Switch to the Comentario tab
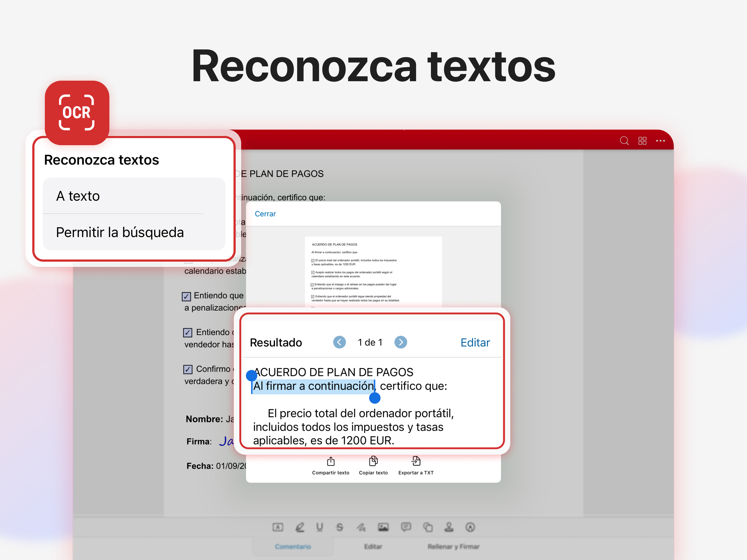The width and height of the screenshot is (747, 560). click(x=293, y=547)
